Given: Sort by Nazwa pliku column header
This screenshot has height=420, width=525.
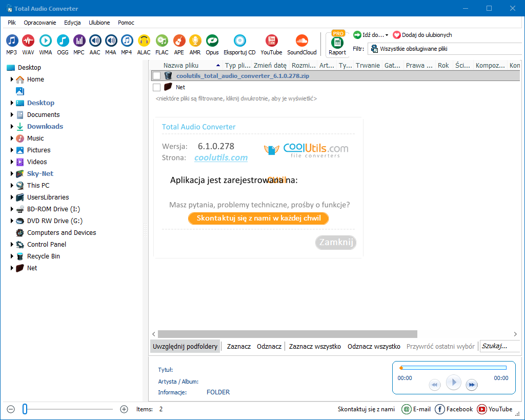Looking at the screenshot, I should [188, 65].
